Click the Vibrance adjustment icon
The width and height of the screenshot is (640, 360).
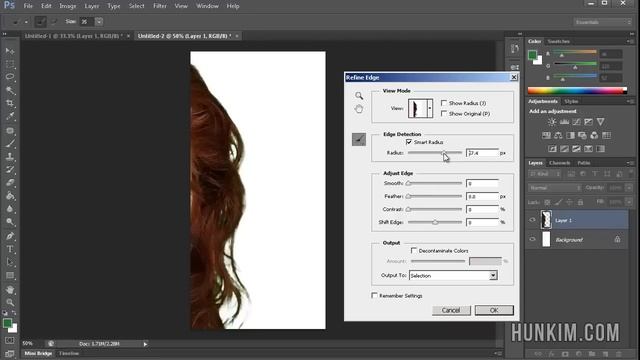[x=600, y=122]
